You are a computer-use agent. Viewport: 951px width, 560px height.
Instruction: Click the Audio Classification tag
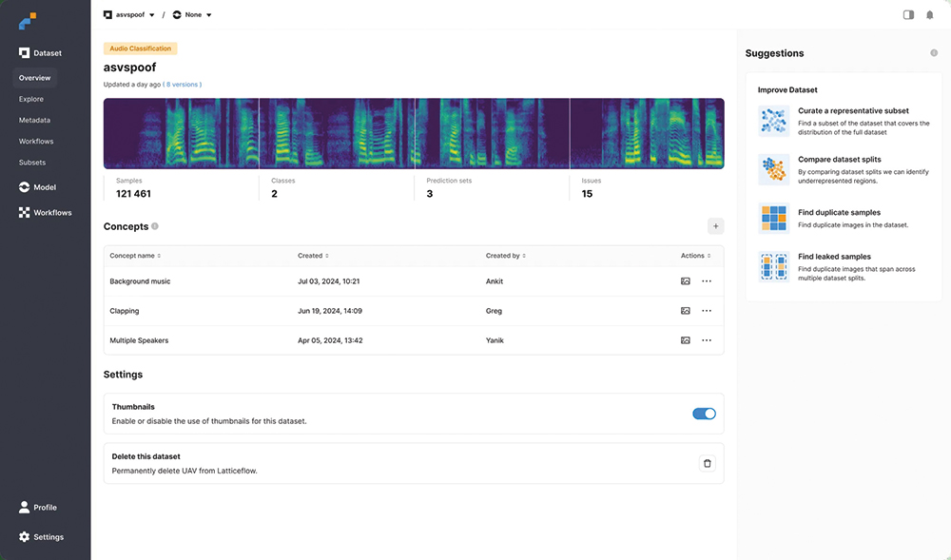(140, 48)
